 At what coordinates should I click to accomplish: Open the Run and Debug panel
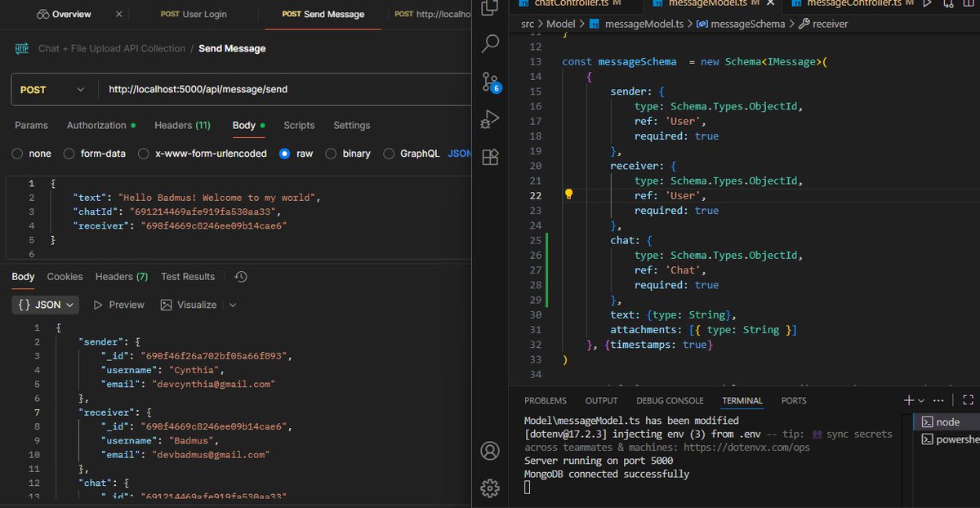489,118
